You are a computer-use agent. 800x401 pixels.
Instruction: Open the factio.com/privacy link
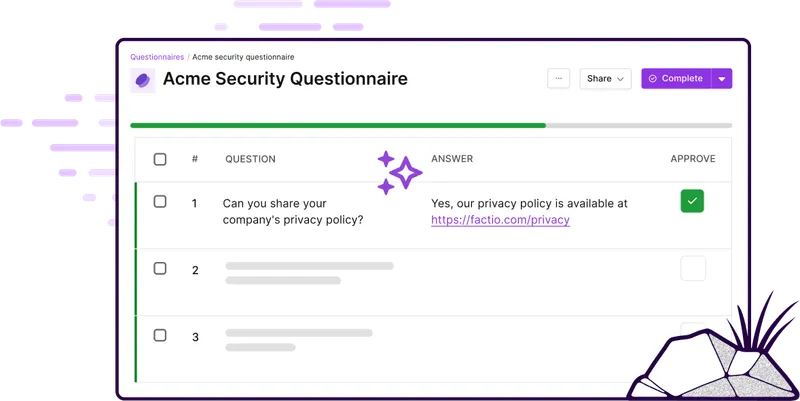pyautogui.click(x=501, y=220)
